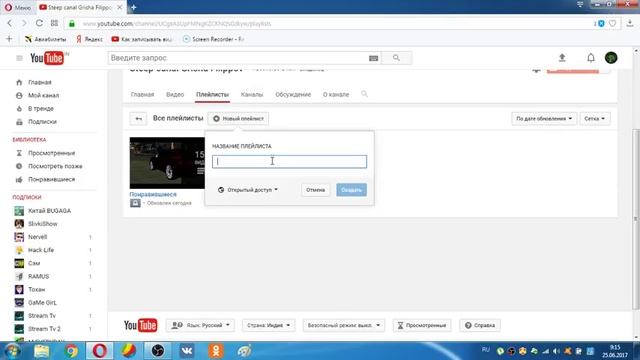This screenshot has height=360, width=640.
Task: Switch to the Видео channel tab
Action: (175, 94)
